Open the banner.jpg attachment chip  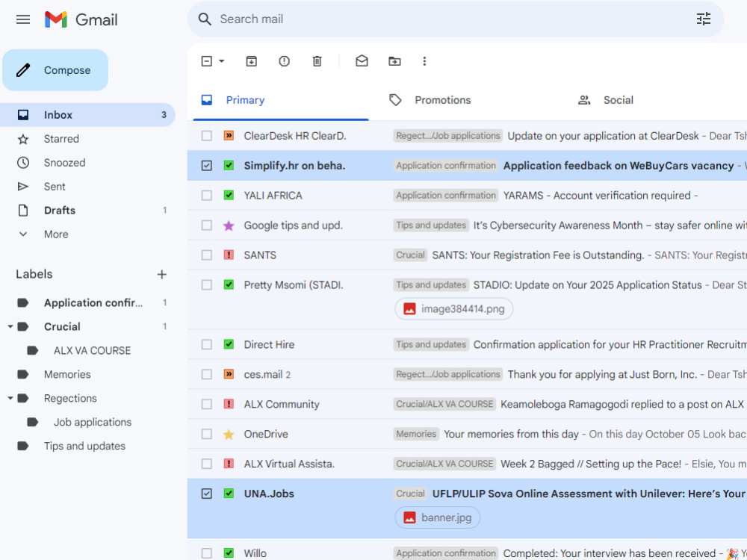pyautogui.click(x=437, y=517)
